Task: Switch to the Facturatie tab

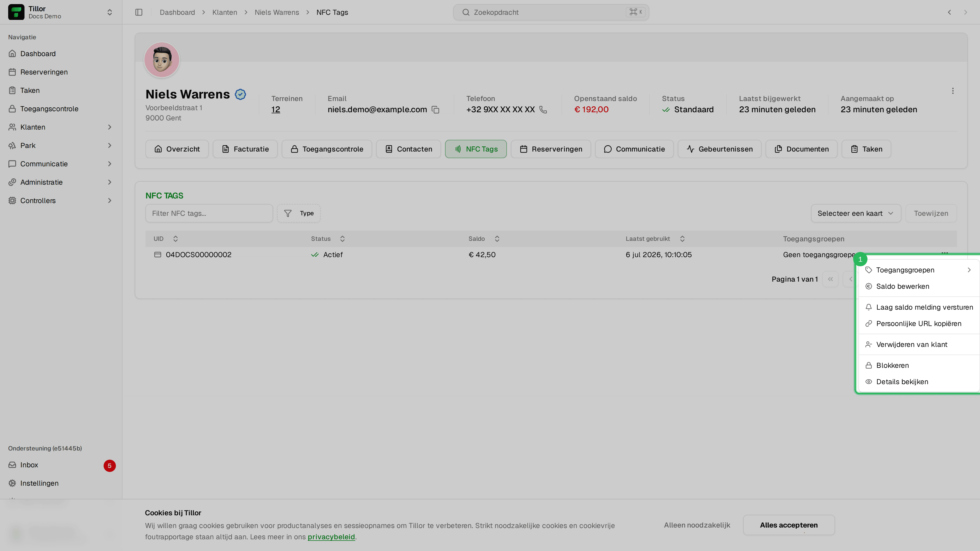Action: point(245,149)
